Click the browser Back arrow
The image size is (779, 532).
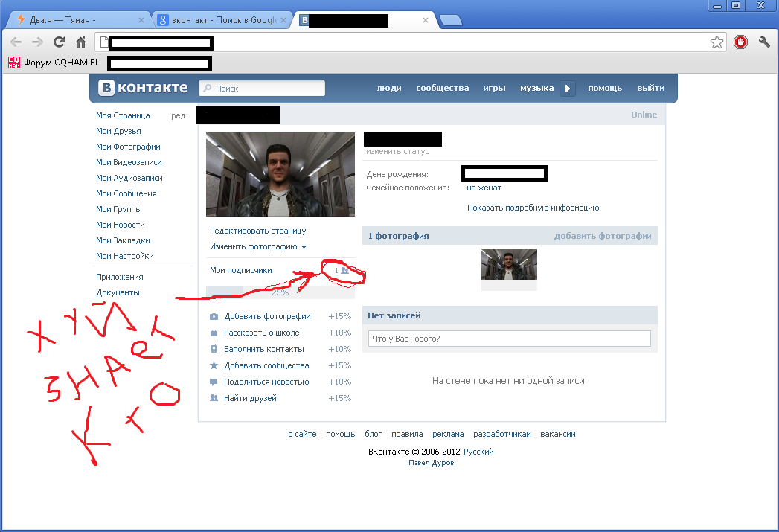click(16, 42)
